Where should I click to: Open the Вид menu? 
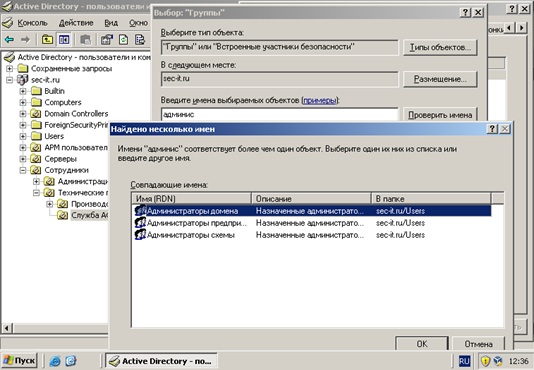pyautogui.click(x=111, y=23)
